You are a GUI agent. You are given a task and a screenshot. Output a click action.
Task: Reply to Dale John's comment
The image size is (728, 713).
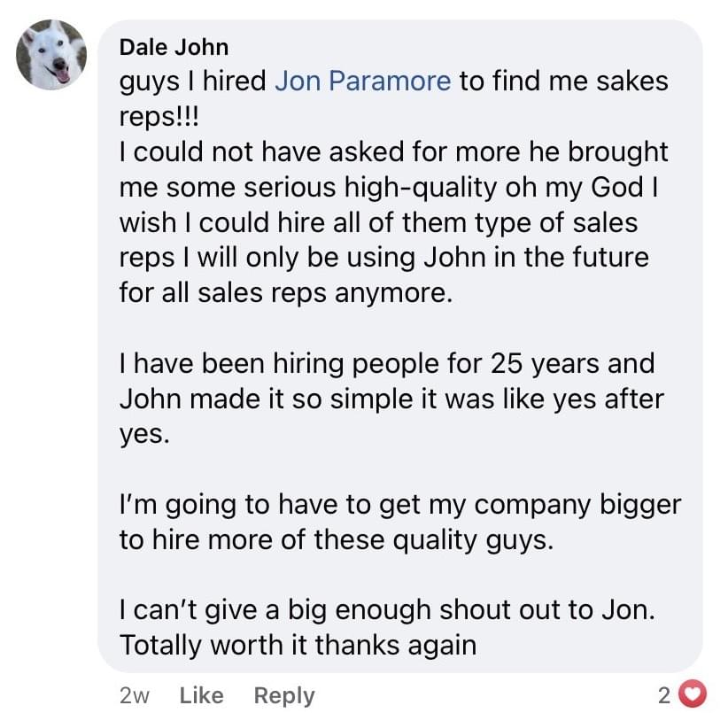click(283, 695)
